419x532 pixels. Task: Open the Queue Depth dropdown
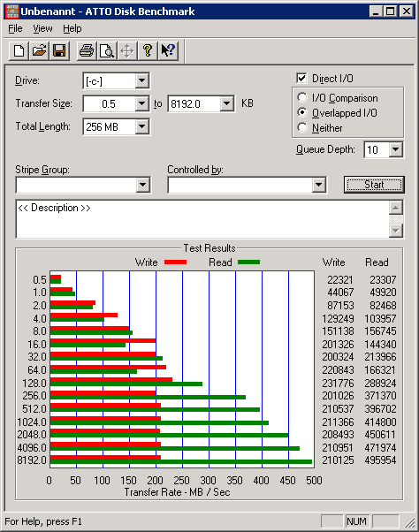point(396,149)
